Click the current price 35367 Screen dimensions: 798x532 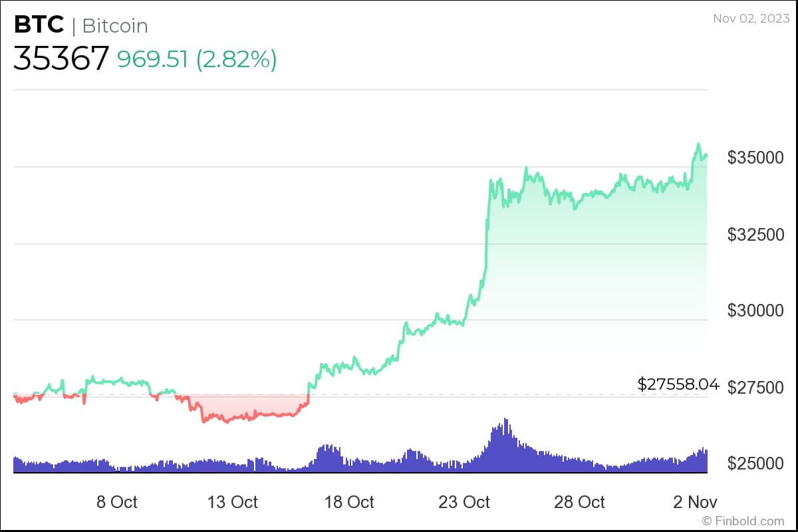point(61,59)
